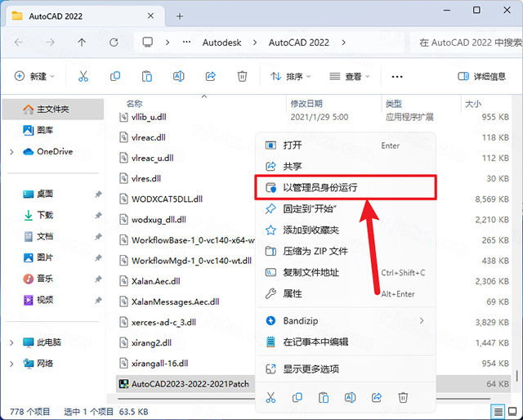523x420 pixels.
Task: Click the Share icon in the toolbar
Action: (x=211, y=76)
